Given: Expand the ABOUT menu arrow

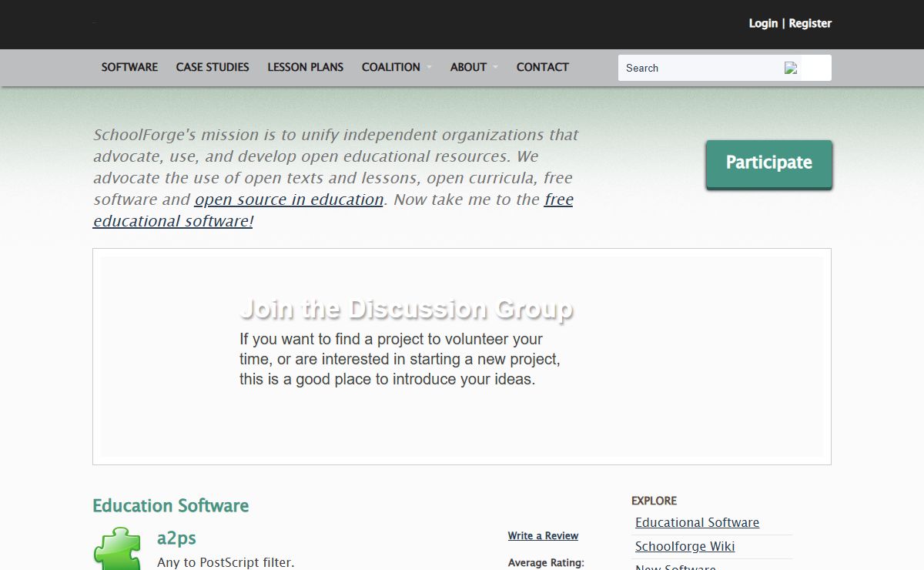Looking at the screenshot, I should point(495,68).
